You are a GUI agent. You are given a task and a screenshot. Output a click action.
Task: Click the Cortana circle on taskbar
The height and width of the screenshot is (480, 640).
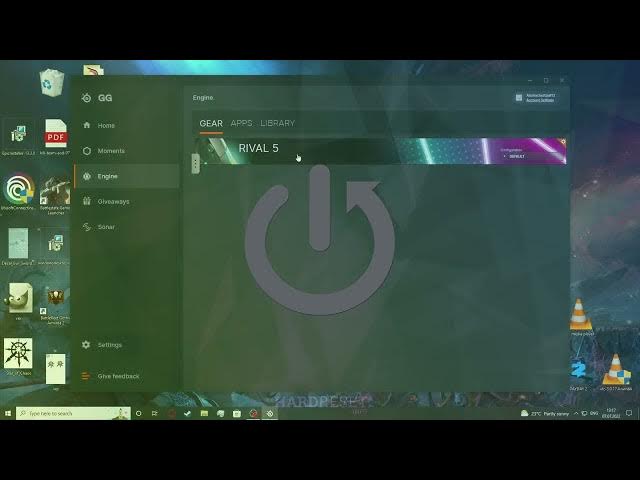(138, 413)
